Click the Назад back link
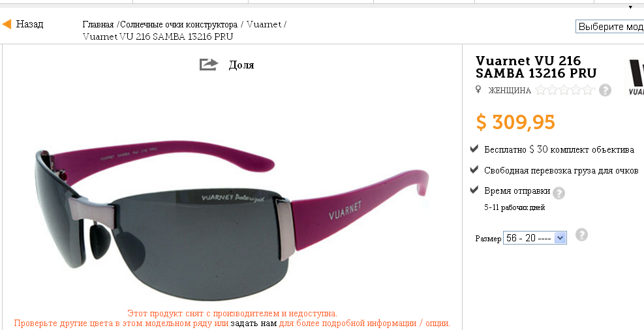Image resolution: width=644 pixels, height=330 pixels. click(x=29, y=24)
